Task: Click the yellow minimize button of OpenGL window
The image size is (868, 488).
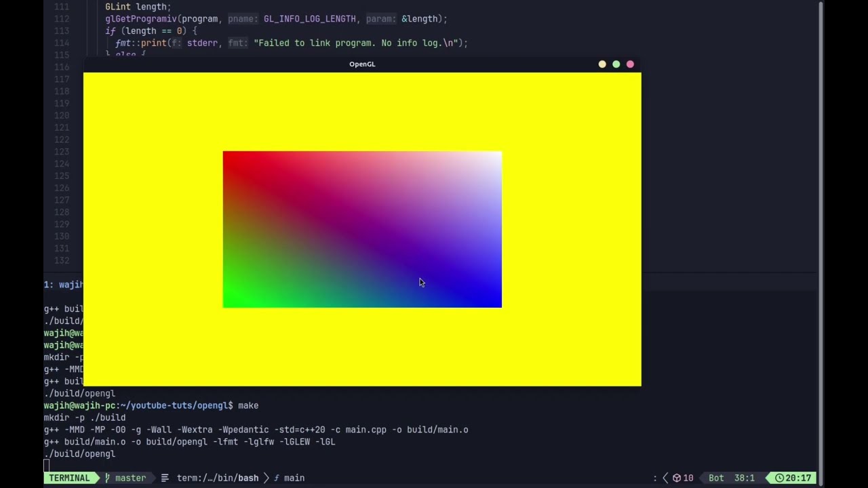Action: (x=602, y=64)
